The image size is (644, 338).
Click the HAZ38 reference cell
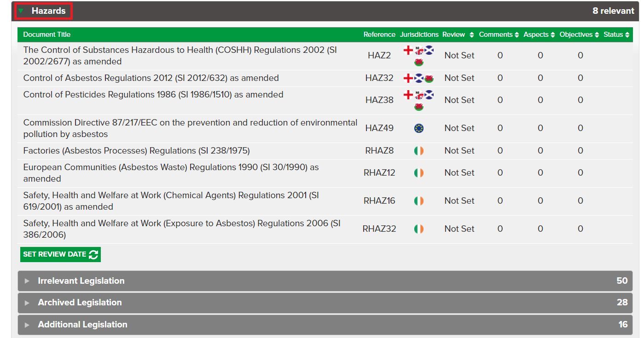pyautogui.click(x=379, y=100)
